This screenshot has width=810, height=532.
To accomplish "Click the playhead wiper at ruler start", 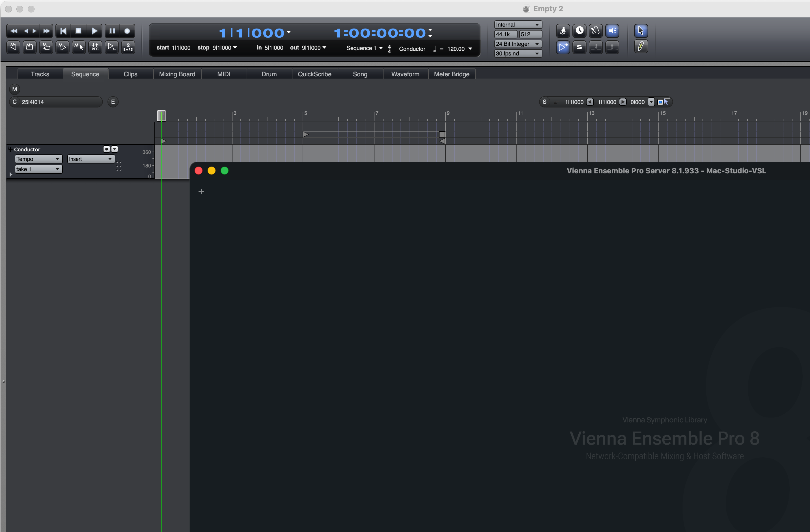I will [x=161, y=115].
